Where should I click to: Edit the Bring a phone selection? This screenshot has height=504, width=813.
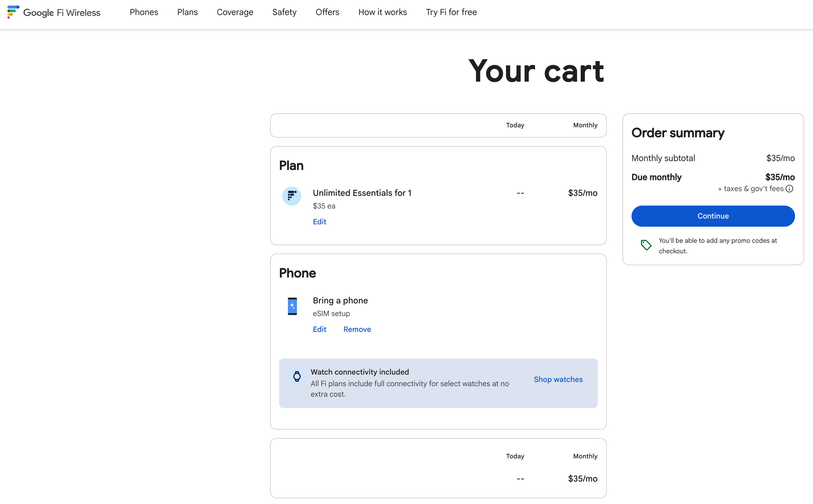point(319,329)
